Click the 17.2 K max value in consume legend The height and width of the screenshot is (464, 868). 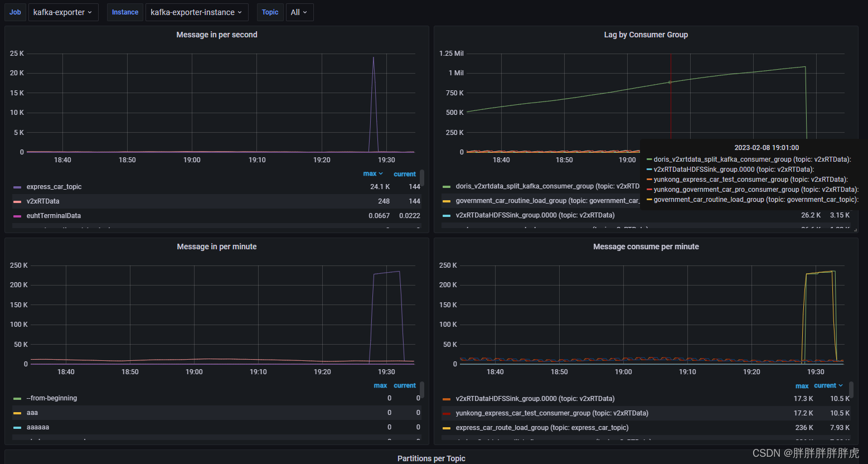click(803, 413)
